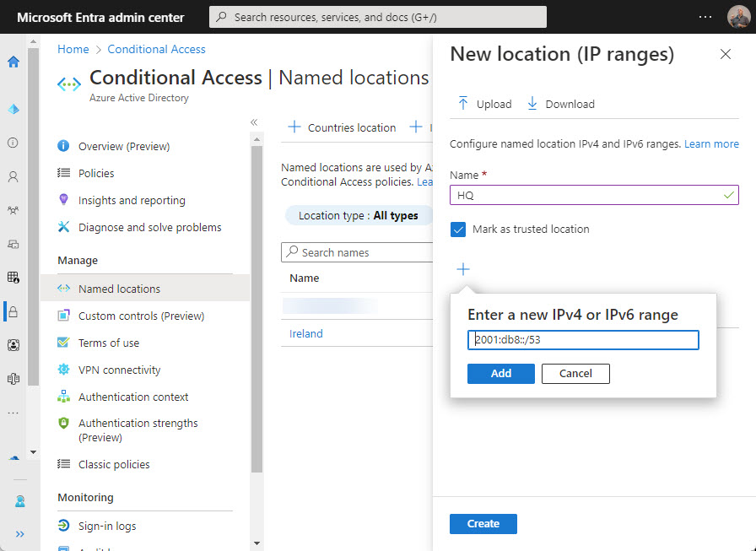Open the Ireland named location

pyautogui.click(x=305, y=333)
